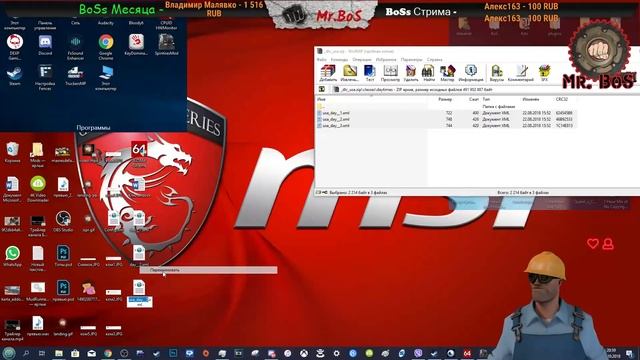Sort by the Тип column header
This screenshot has width=640, height=360.
(x=486, y=99)
